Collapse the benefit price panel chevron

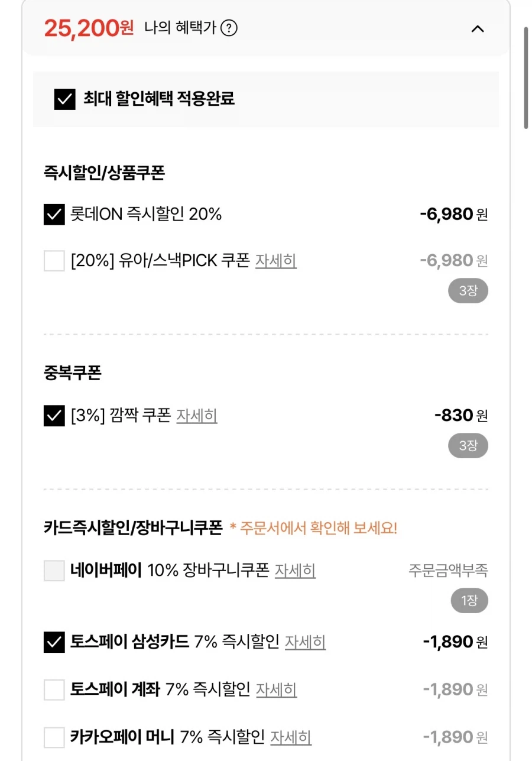(478, 28)
